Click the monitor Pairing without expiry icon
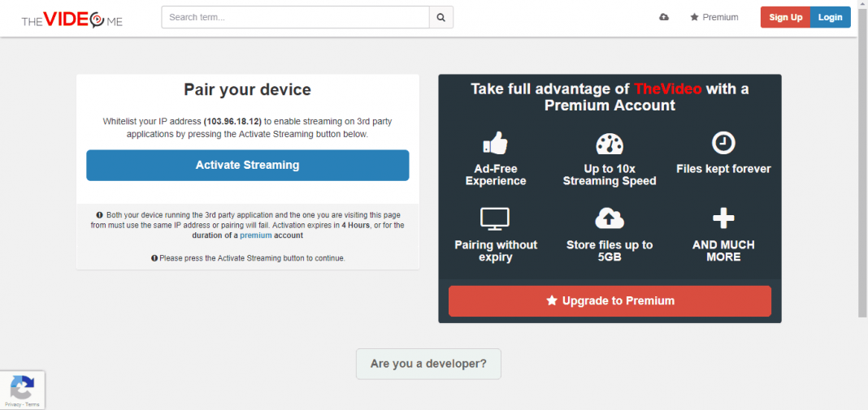 pyautogui.click(x=495, y=218)
